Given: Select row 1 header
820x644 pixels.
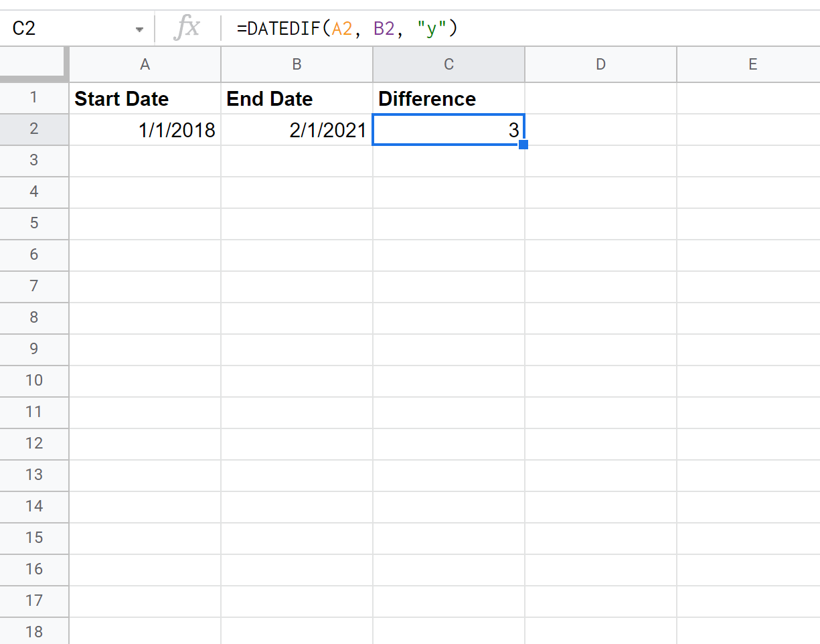Looking at the screenshot, I should 33,98.
